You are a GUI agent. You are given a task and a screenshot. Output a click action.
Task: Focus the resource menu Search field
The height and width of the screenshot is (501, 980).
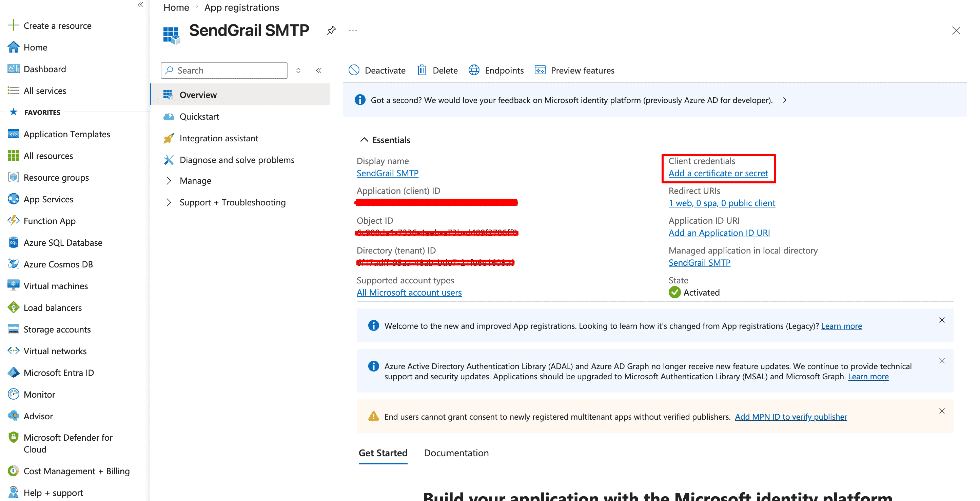[x=224, y=71]
